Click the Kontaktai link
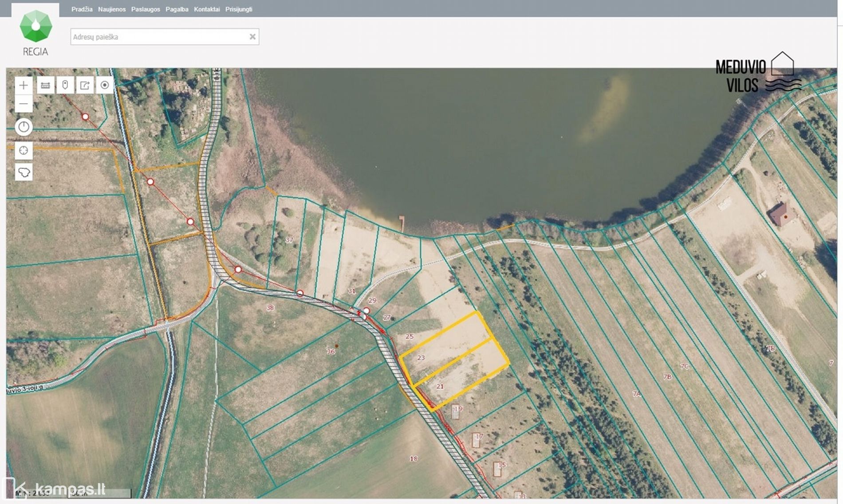 [207, 9]
